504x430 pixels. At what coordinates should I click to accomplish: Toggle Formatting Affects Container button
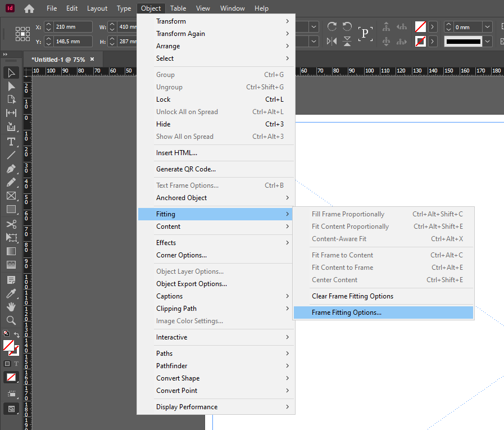[7, 364]
